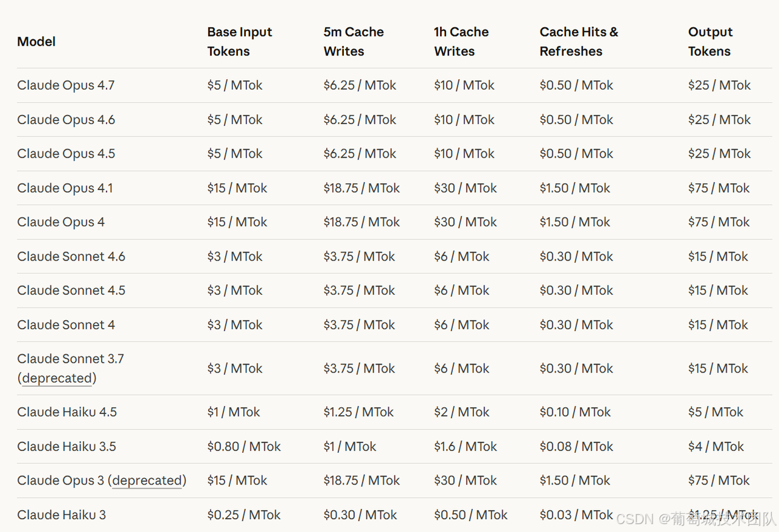Viewport: 779px width, 532px height.
Task: Click the Claude Haiku 3 model name
Action: [61, 514]
